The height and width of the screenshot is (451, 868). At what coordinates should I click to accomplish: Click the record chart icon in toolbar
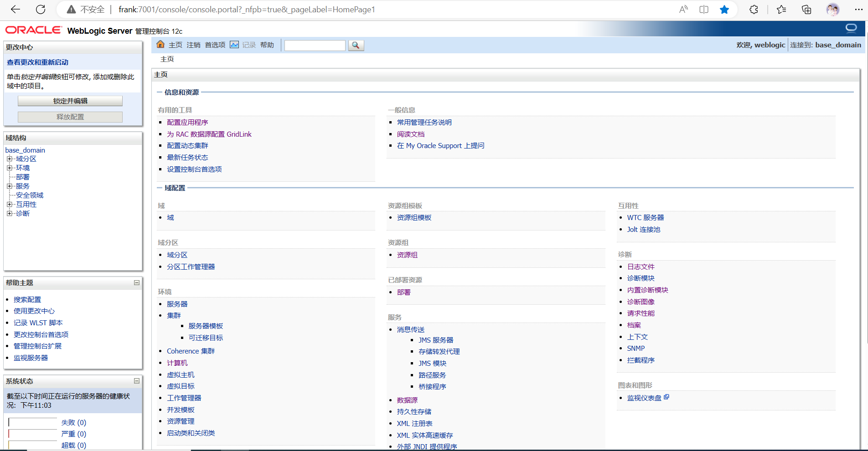point(234,44)
